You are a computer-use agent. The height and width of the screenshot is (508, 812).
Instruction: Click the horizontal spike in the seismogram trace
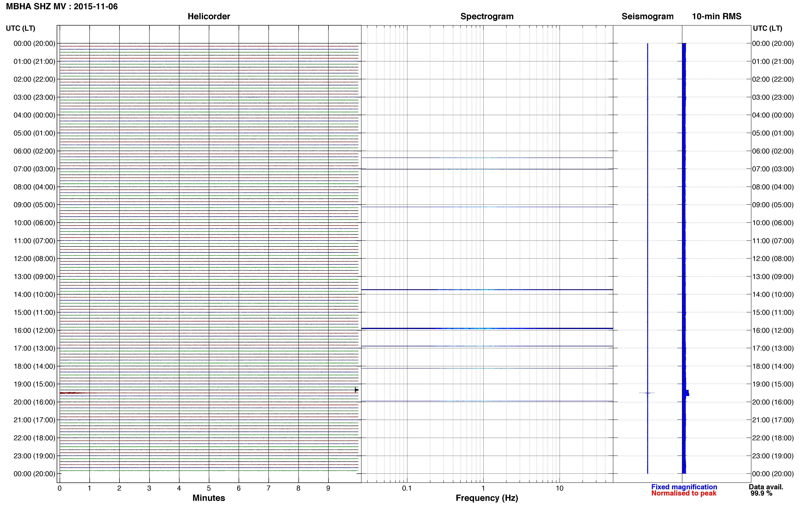click(x=647, y=393)
